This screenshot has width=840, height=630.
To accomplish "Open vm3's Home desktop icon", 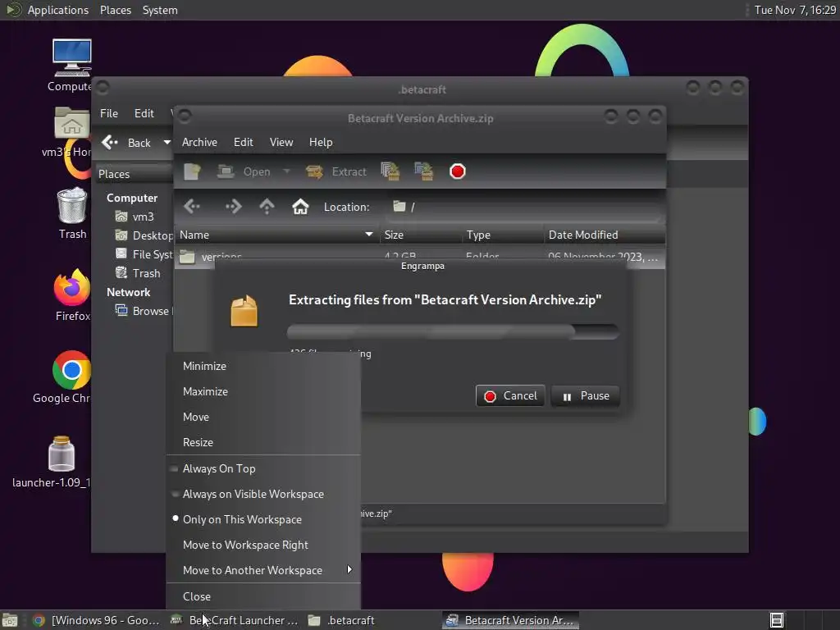I will [69, 132].
